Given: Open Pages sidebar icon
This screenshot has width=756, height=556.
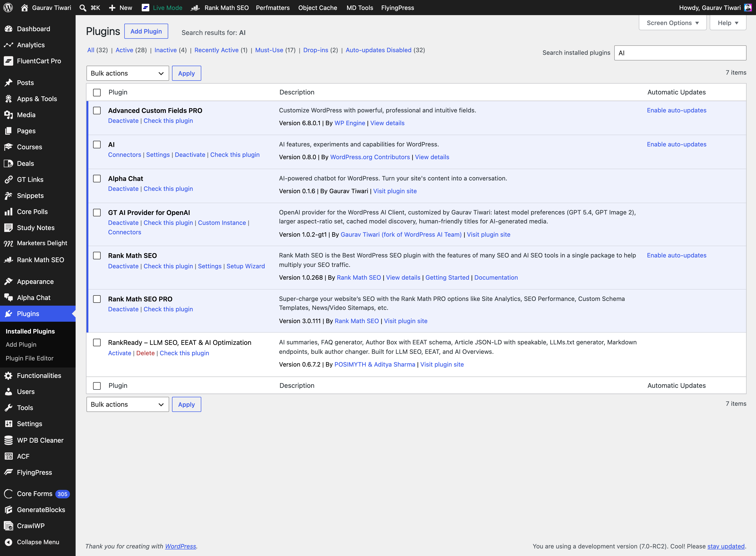Looking at the screenshot, I should 9,131.
